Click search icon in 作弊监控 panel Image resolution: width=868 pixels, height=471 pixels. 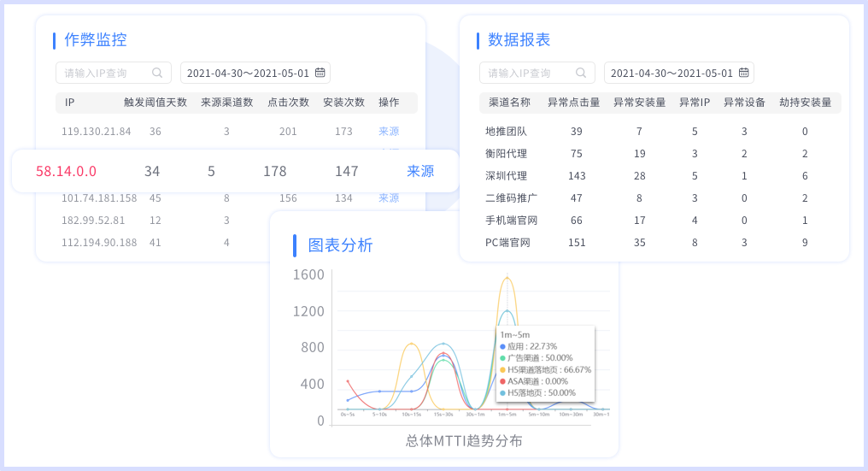point(157,73)
